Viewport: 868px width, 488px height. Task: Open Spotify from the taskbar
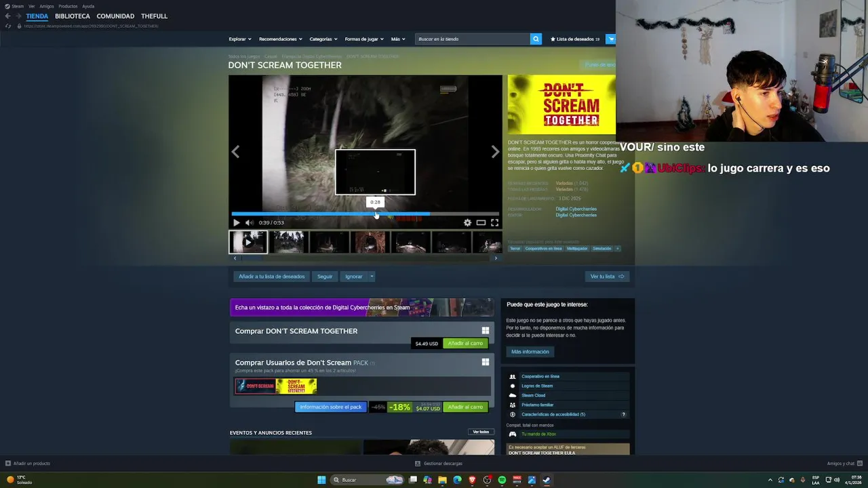(502, 480)
